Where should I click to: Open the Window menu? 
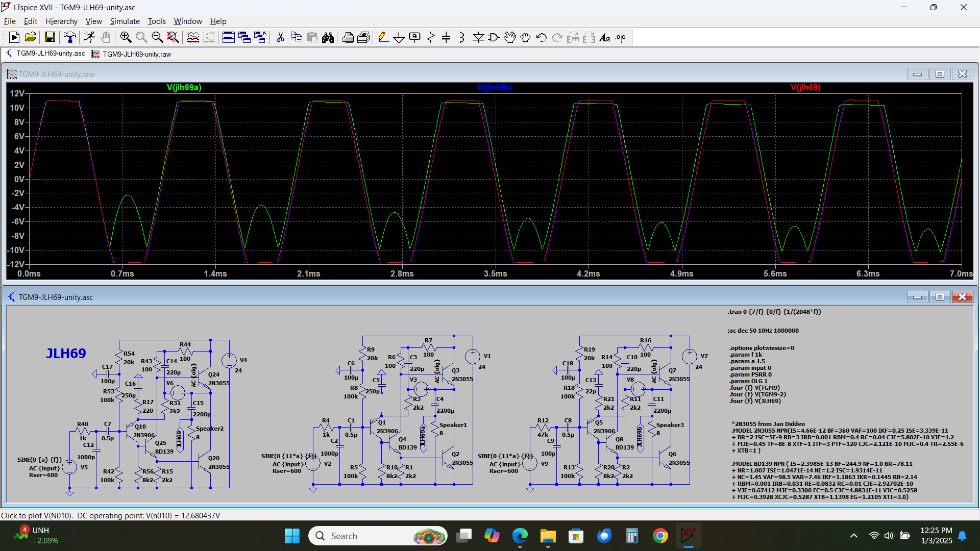(188, 21)
